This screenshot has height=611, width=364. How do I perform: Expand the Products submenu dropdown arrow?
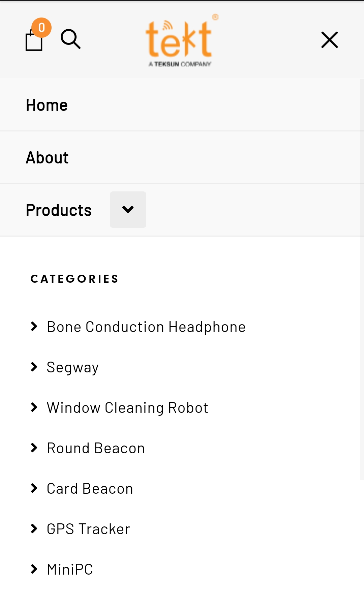click(128, 210)
